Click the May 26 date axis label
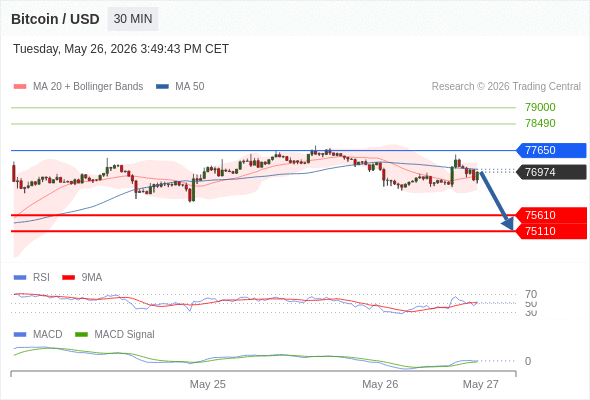The image size is (590, 400). coord(380,384)
